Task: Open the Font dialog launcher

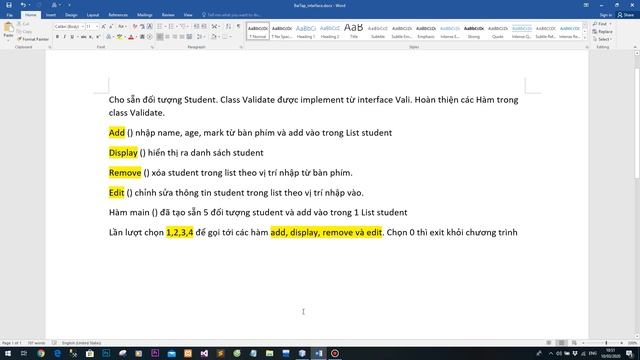Action: point(152,47)
